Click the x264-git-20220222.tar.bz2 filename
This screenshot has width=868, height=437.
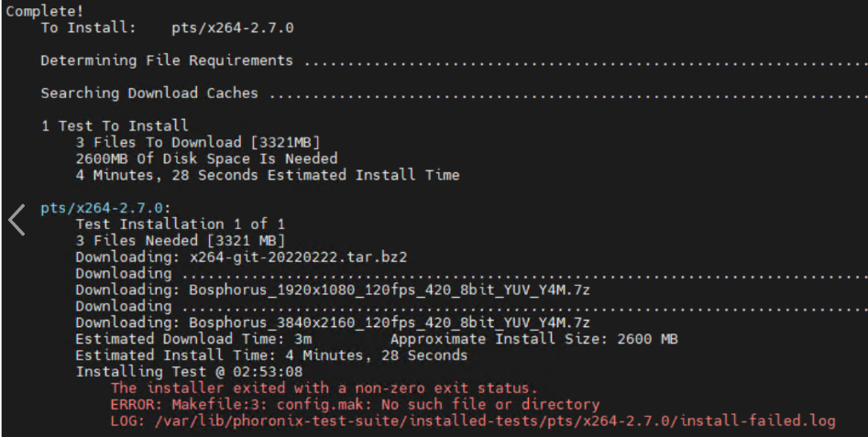[299, 257]
